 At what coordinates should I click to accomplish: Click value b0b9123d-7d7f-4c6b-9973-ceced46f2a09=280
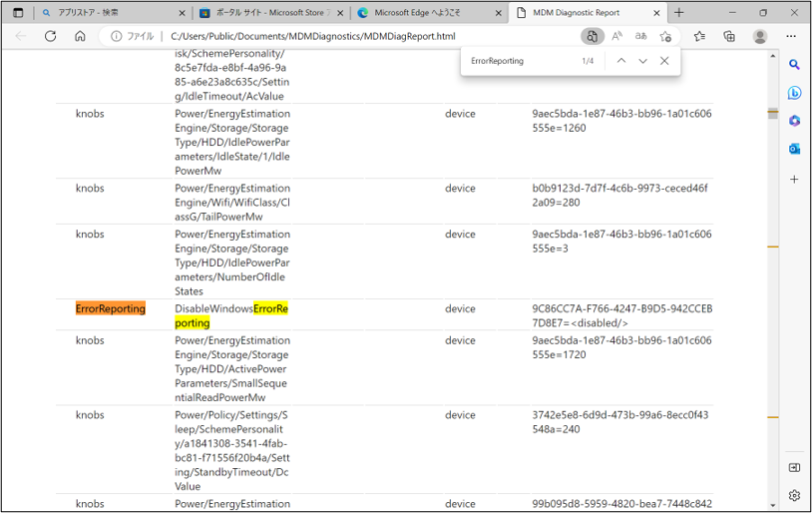coord(619,196)
